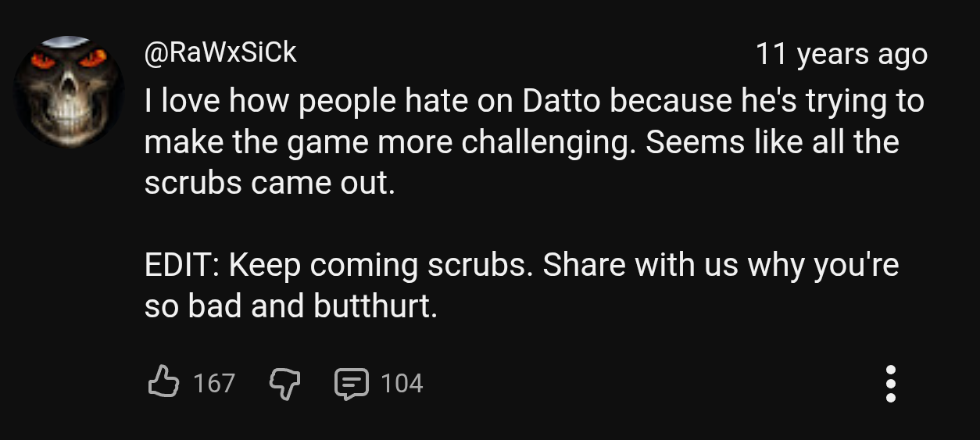Click the "Share with us why you're" text
Viewport: 980px width, 440px height.
click(721, 266)
